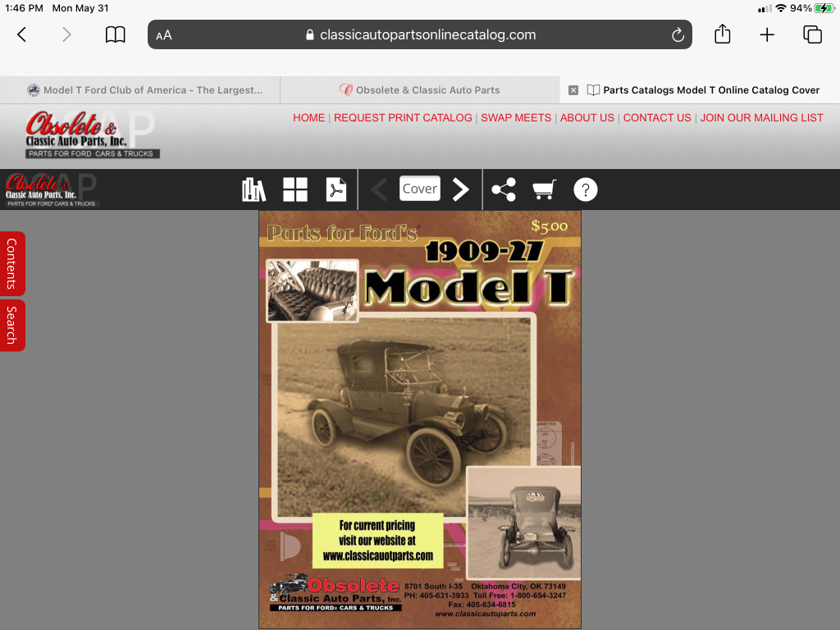Open the AA reader text options
The width and height of the screenshot is (840, 630).
pos(164,35)
